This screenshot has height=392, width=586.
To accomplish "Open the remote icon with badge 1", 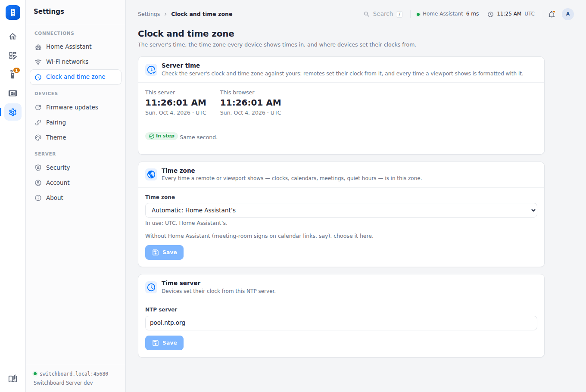I will coord(13,74).
